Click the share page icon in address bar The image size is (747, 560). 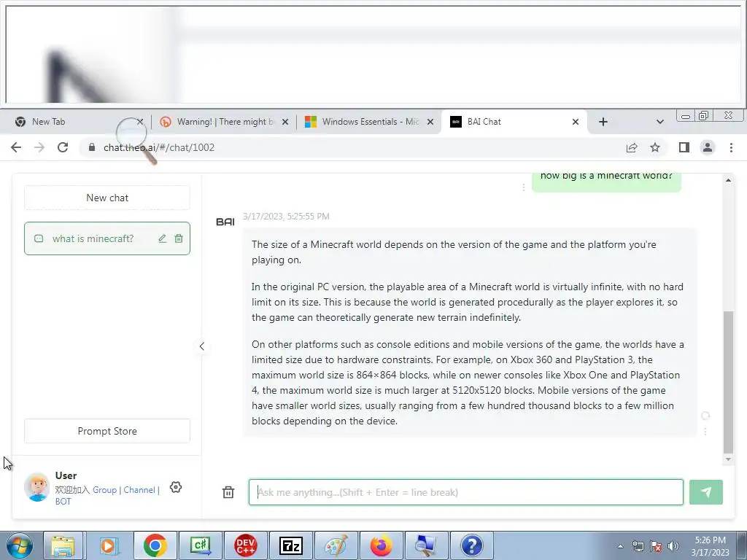[x=632, y=147]
